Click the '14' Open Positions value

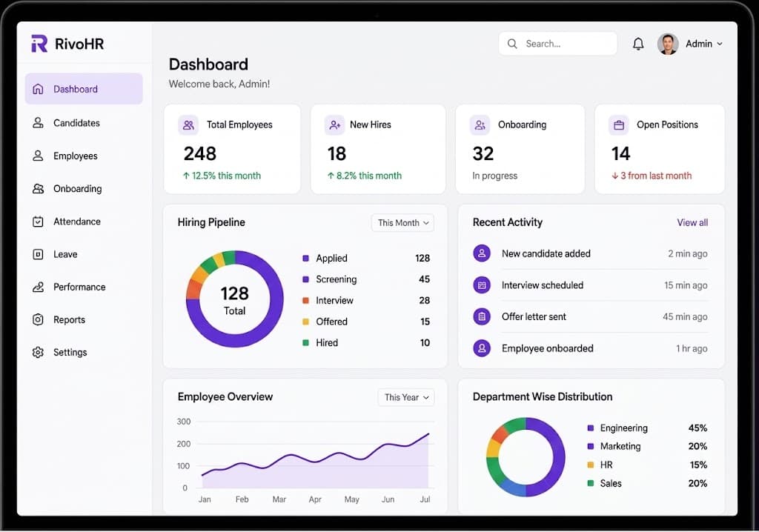(x=620, y=154)
